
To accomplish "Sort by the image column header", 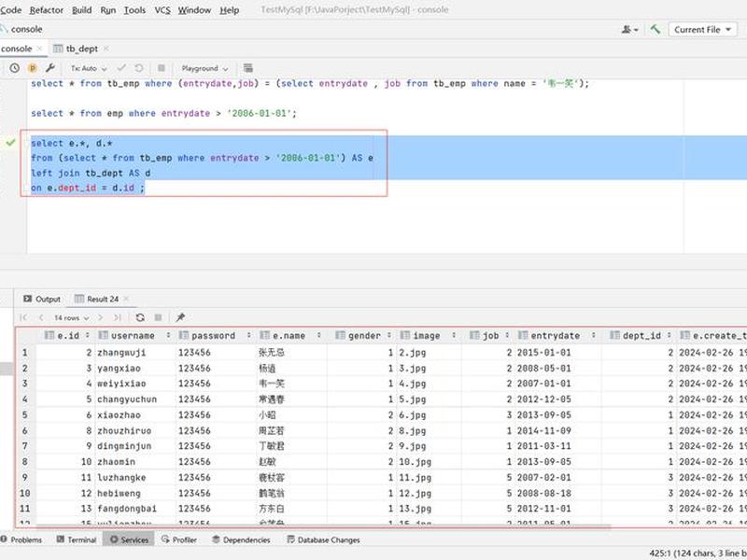I will pos(428,335).
